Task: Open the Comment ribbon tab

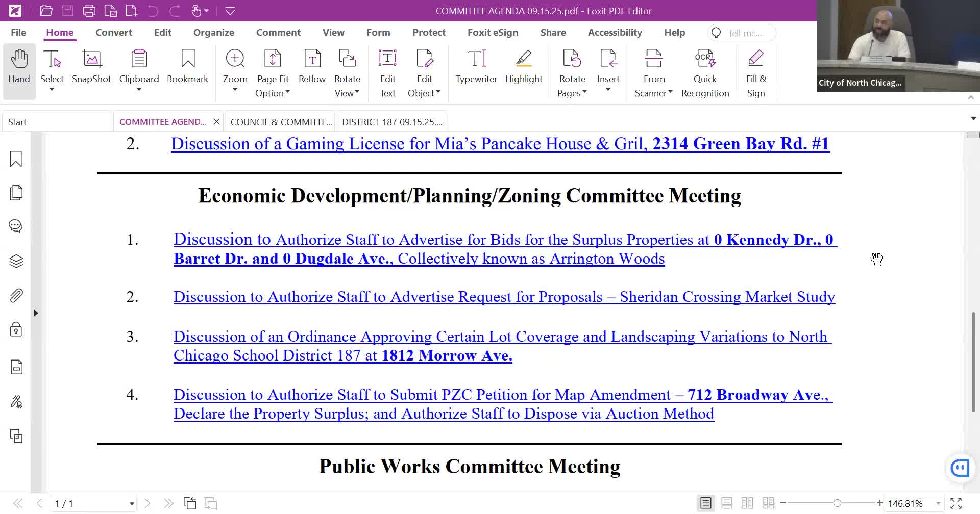Action: pos(278,32)
